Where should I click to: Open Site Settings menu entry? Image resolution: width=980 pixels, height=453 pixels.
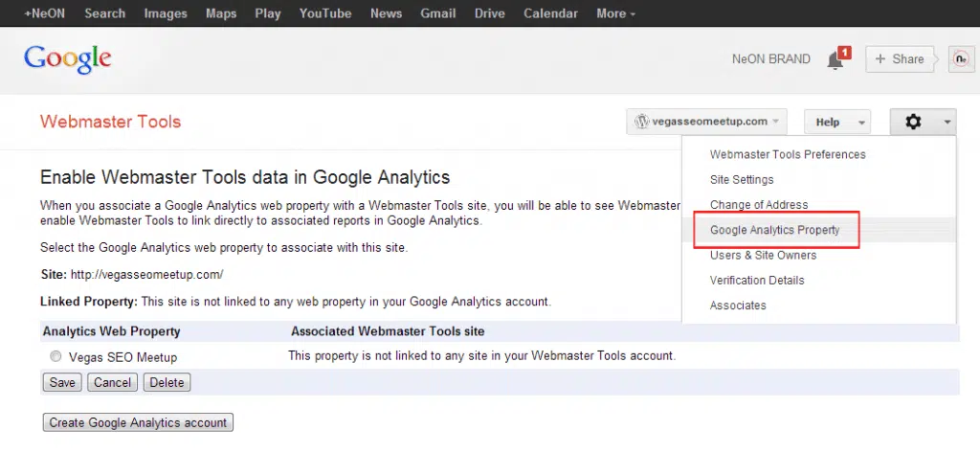(742, 179)
